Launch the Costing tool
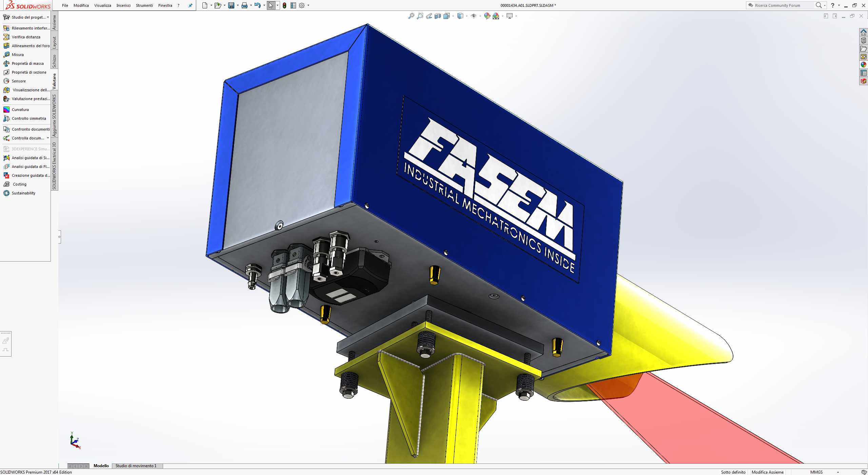This screenshot has height=475, width=868. [x=15, y=184]
